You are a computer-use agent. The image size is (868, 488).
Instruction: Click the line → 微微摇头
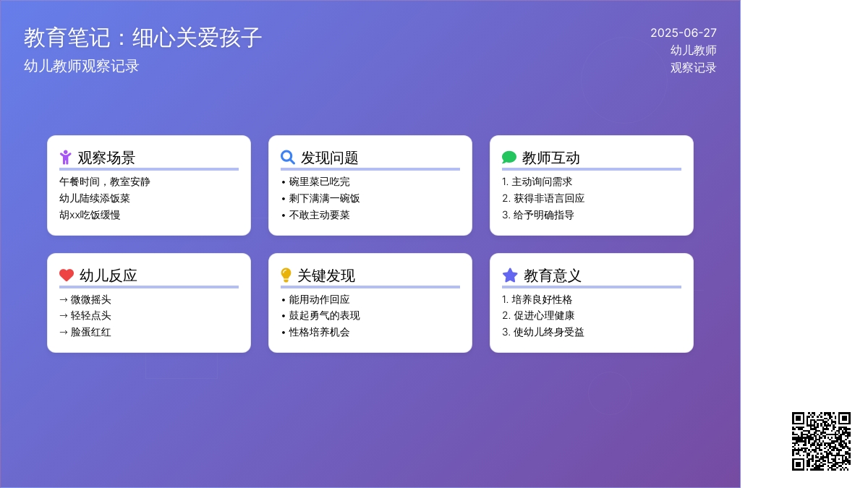pyautogui.click(x=85, y=299)
